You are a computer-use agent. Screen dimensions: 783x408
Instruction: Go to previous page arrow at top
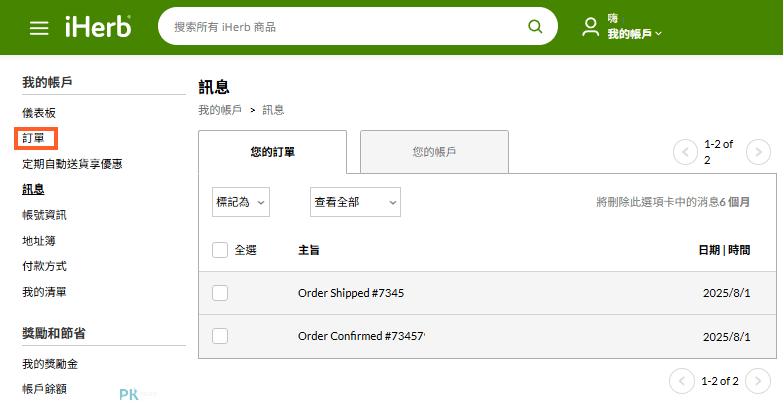(x=685, y=152)
